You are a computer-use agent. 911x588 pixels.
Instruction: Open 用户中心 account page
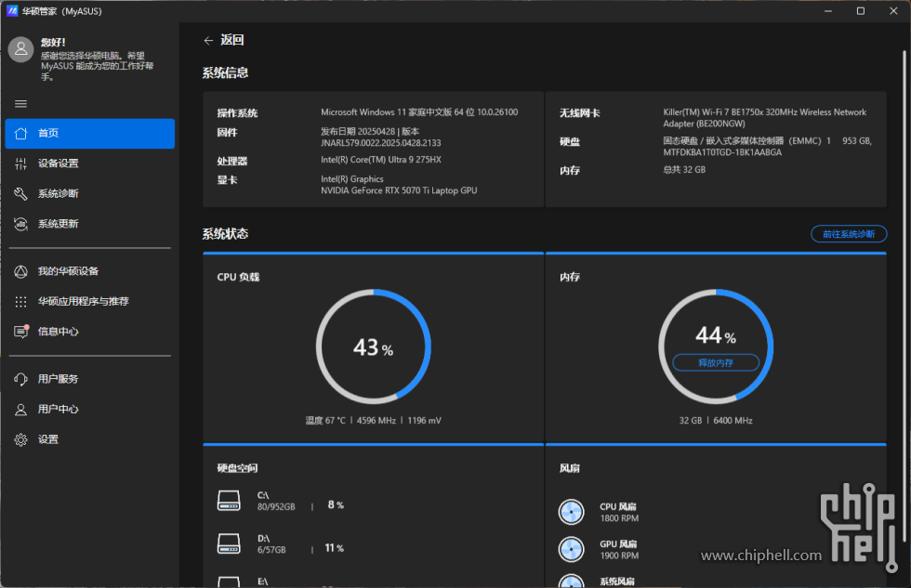point(90,410)
